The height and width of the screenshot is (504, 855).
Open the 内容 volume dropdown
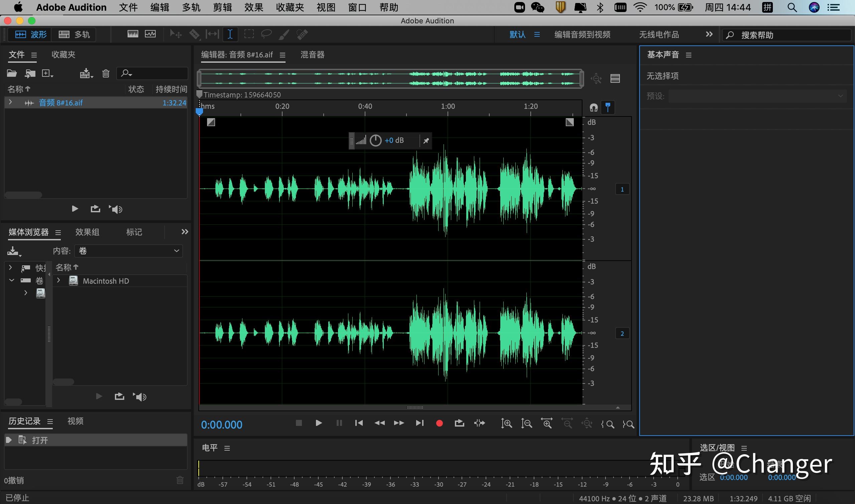tap(129, 251)
